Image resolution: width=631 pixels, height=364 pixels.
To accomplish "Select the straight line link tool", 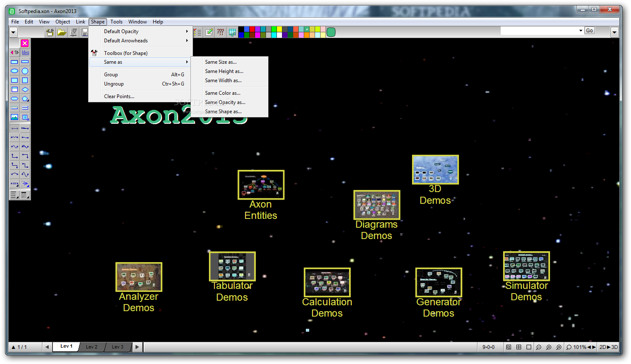I will pos(15,128).
